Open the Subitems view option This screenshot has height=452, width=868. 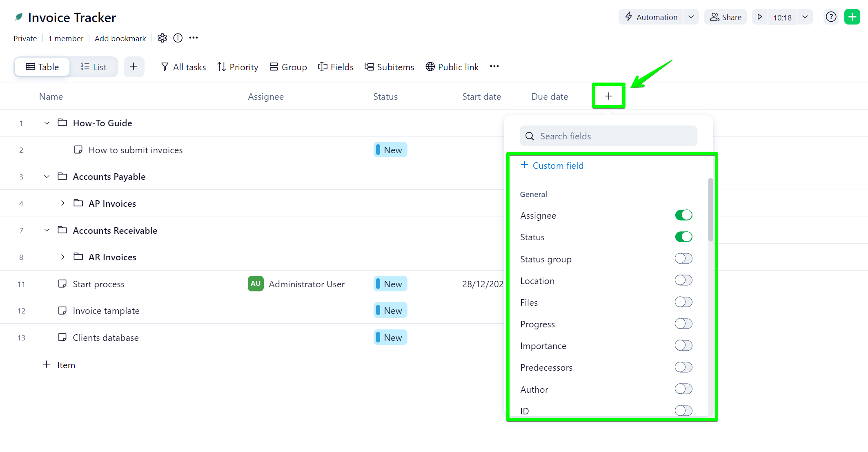(x=389, y=67)
